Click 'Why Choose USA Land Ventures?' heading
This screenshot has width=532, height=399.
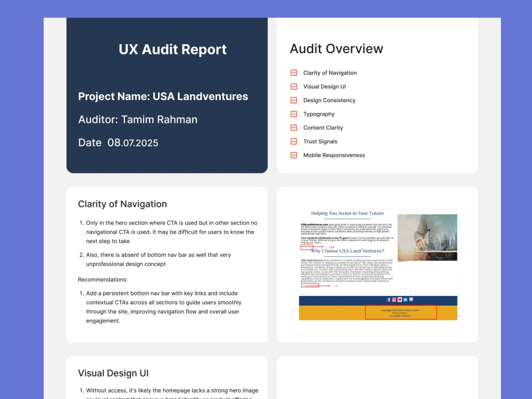(x=347, y=251)
